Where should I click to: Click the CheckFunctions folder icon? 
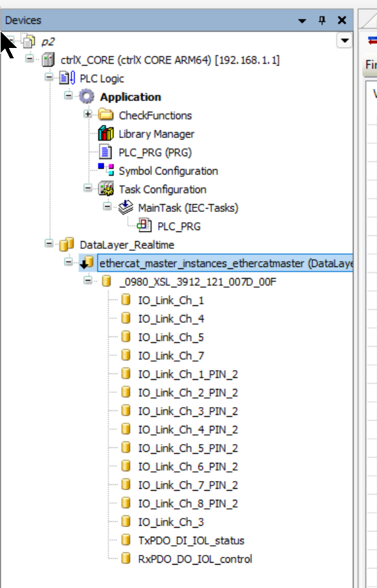click(106, 115)
